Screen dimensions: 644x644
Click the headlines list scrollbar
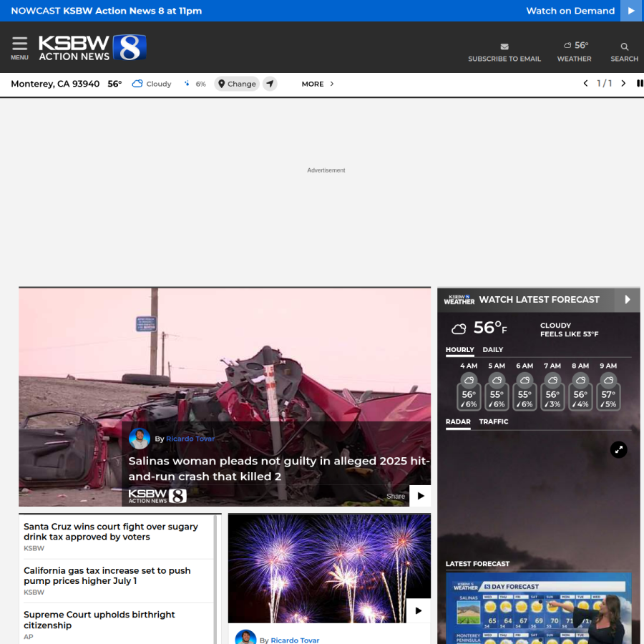(215, 579)
